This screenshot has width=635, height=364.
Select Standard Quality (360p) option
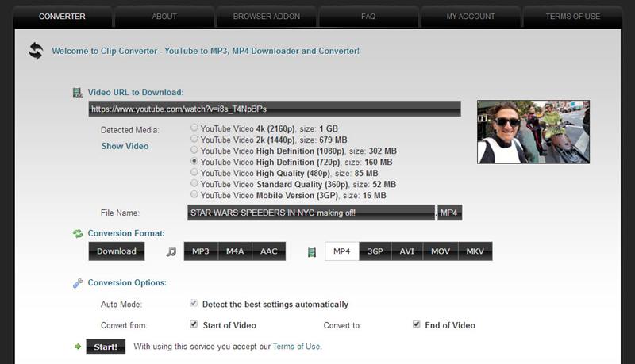[194, 184]
